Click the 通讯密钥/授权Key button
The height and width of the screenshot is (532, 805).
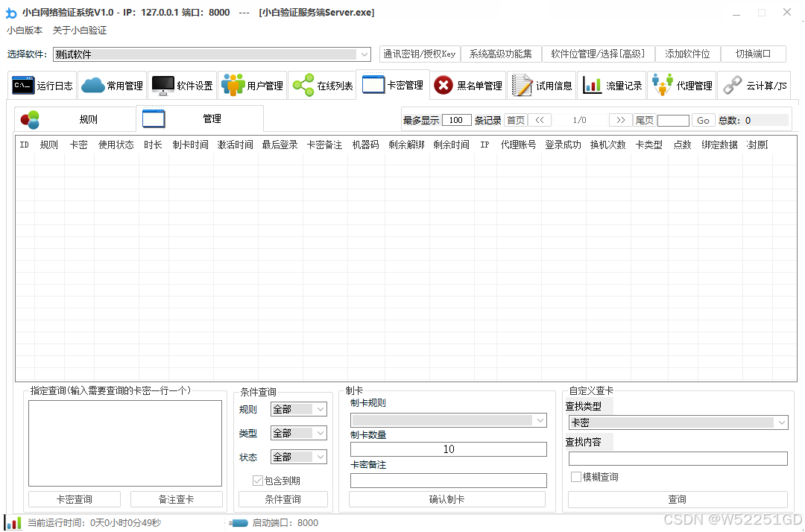(x=420, y=54)
